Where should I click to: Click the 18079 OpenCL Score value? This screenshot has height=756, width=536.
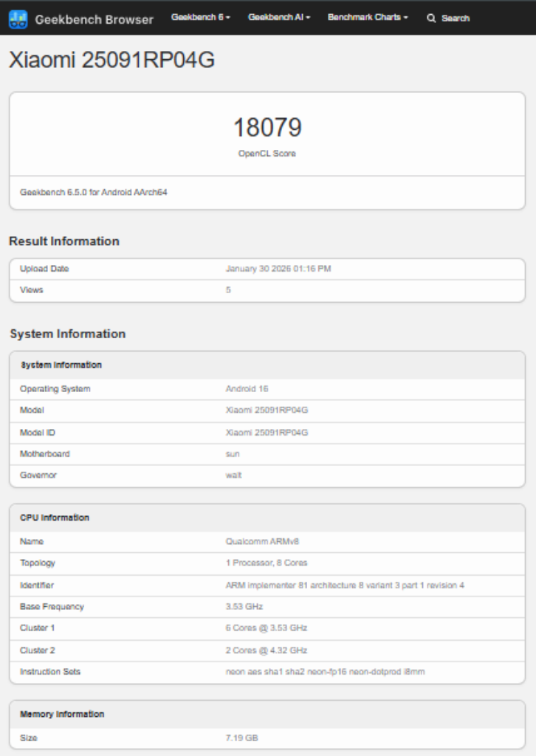(x=267, y=128)
